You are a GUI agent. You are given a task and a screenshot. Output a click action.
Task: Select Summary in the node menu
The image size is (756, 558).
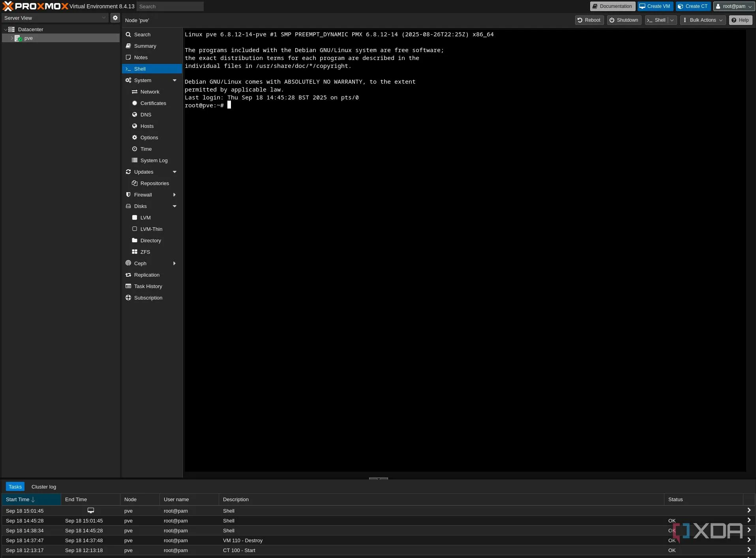(x=145, y=46)
